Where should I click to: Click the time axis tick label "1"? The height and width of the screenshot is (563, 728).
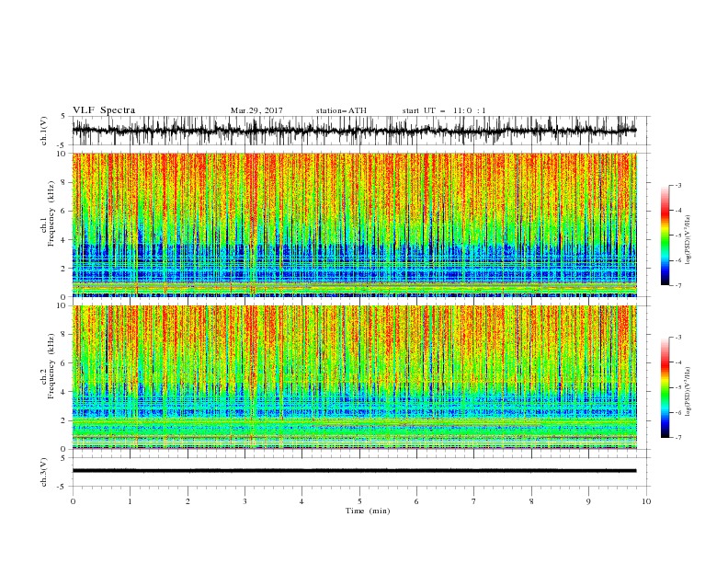[130, 501]
